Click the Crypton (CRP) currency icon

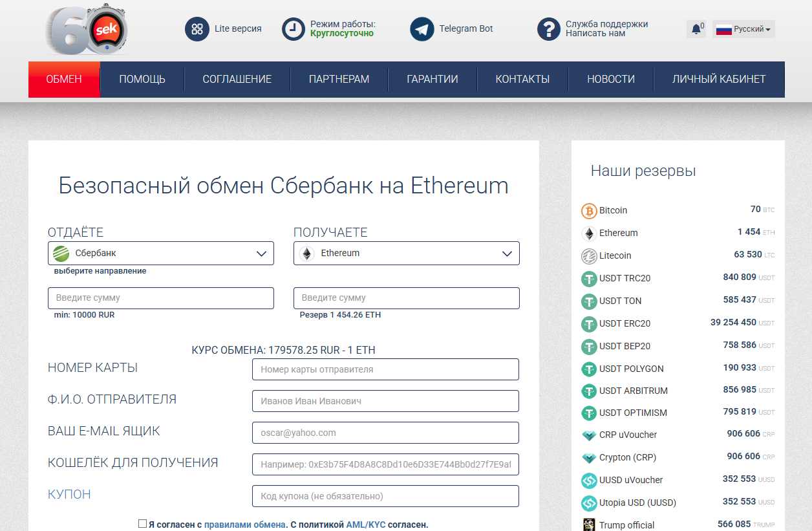point(589,457)
